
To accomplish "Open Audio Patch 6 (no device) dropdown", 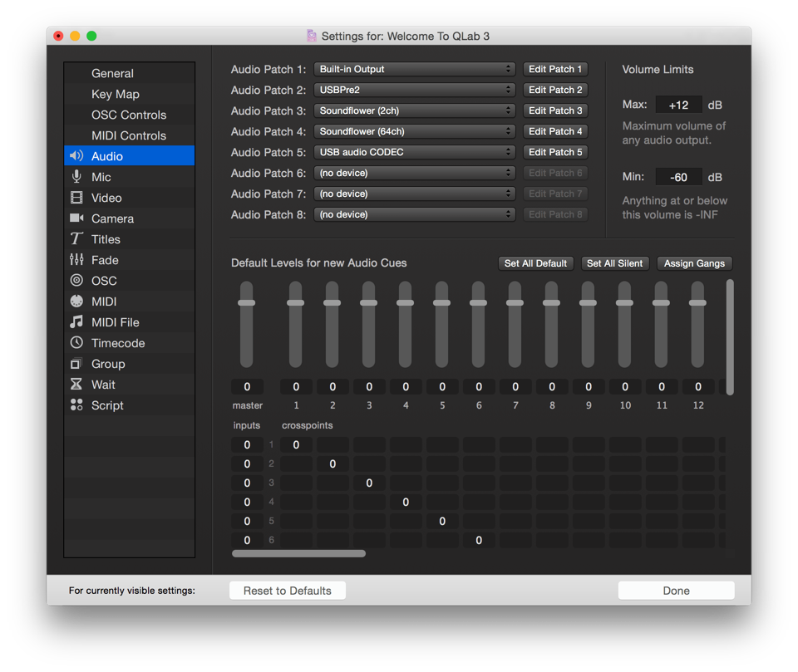I will pos(415,173).
